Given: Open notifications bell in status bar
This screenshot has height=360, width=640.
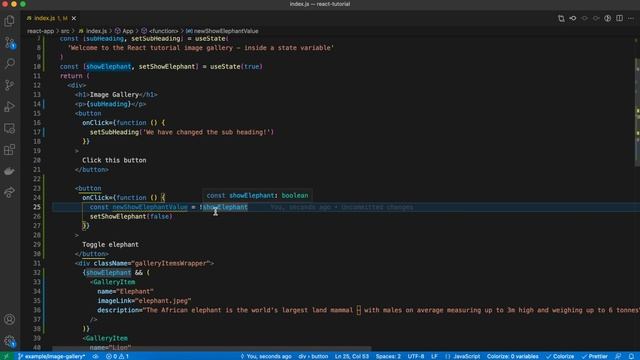Looking at the screenshot, I should point(631,356).
